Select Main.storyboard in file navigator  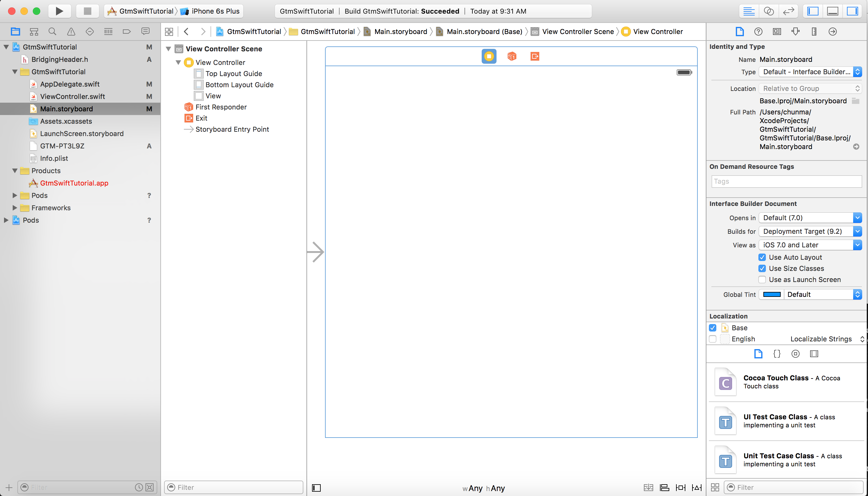66,108
